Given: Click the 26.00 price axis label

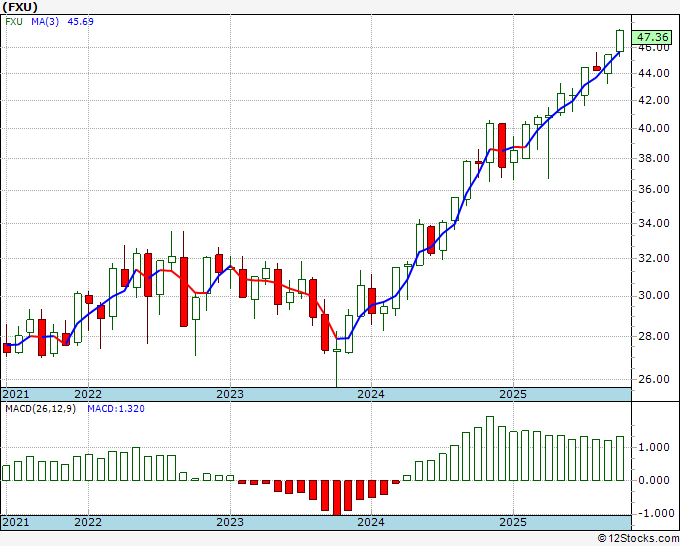Looking at the screenshot, I should coord(654,379).
